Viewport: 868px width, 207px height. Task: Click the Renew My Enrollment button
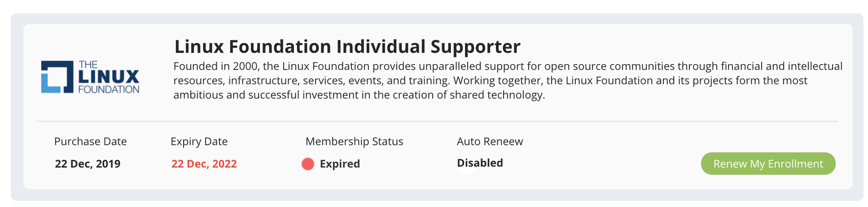tap(767, 164)
